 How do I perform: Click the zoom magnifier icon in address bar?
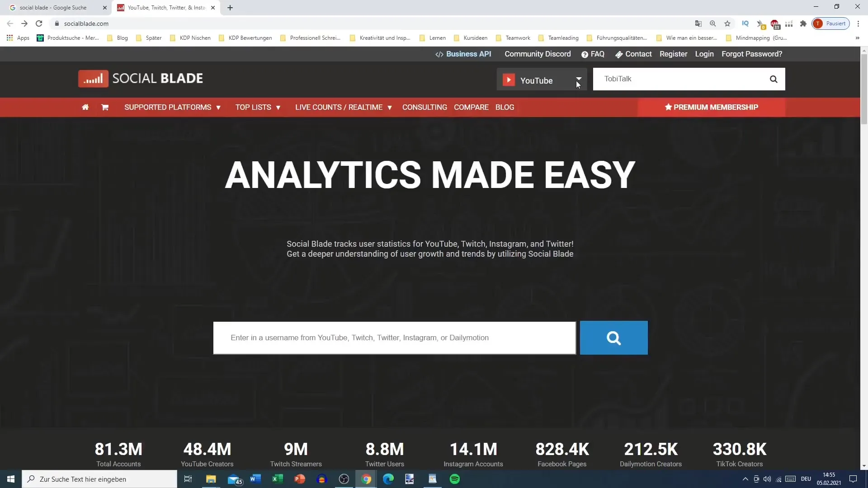point(713,23)
